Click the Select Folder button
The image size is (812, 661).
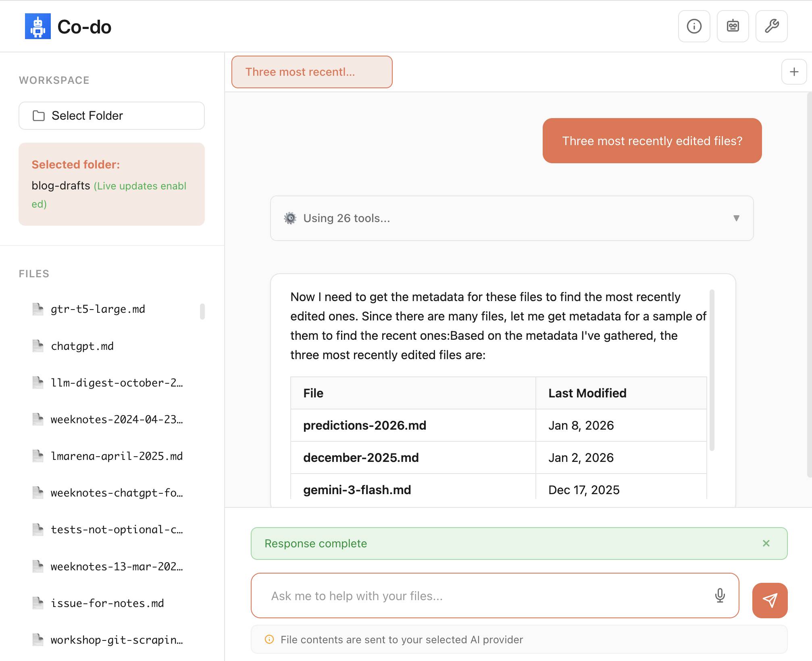[x=111, y=116]
